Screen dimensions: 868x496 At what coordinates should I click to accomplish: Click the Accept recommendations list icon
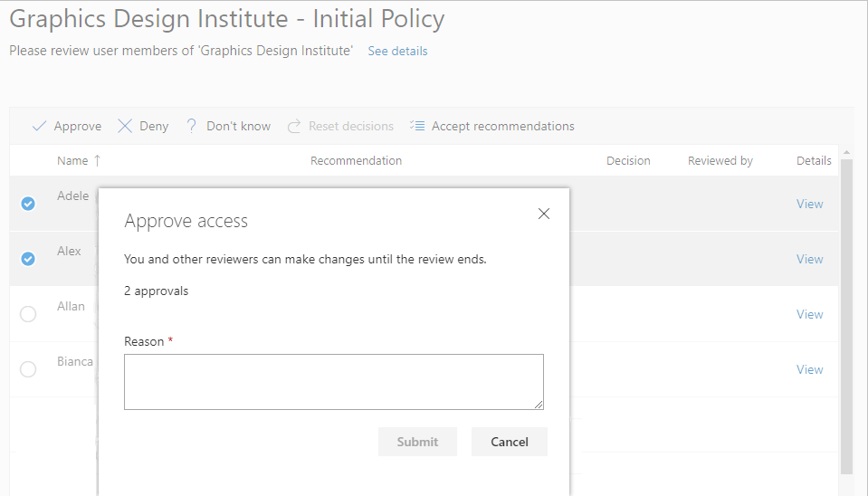click(417, 127)
